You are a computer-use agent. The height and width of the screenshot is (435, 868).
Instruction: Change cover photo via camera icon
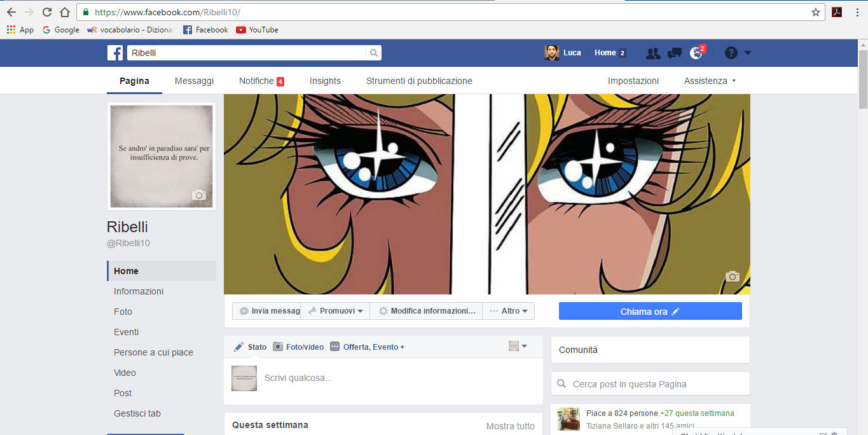click(733, 276)
